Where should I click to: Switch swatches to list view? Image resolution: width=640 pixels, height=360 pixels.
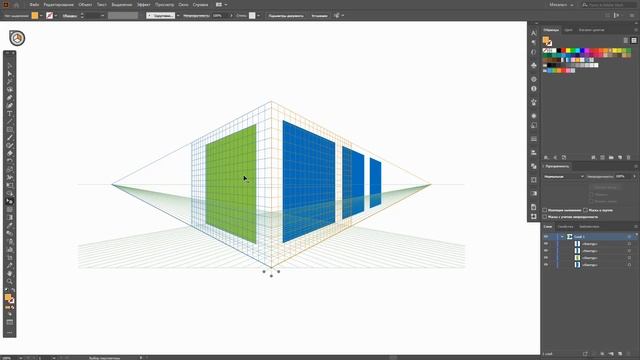coord(626,40)
